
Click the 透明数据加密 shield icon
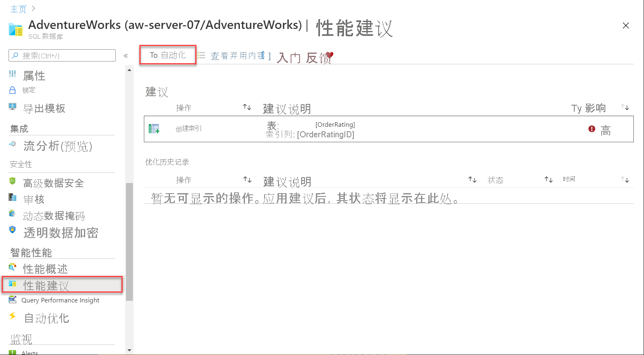click(x=13, y=230)
